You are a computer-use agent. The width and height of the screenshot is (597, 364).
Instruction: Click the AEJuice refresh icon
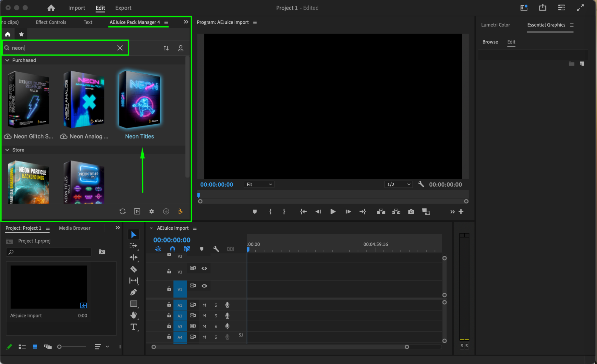(122, 211)
